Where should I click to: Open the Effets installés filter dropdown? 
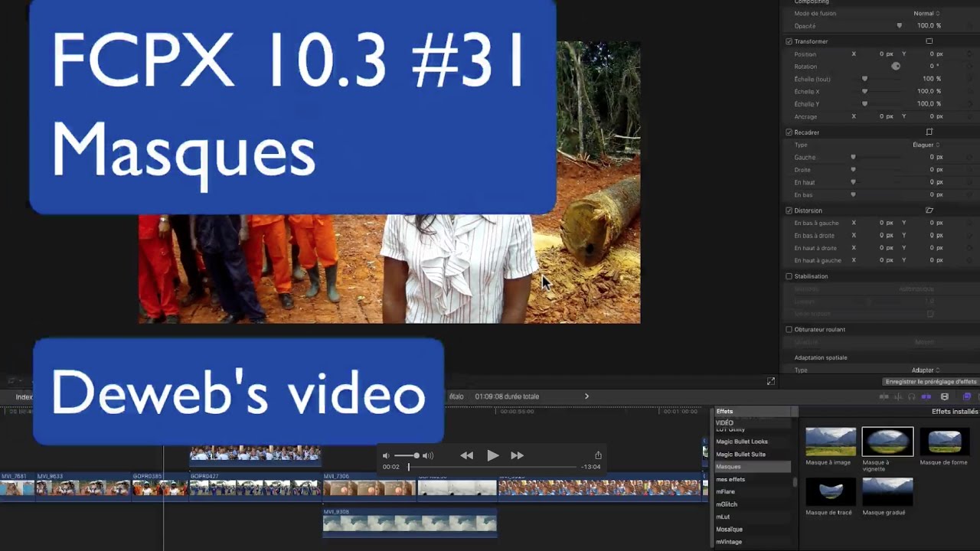pyautogui.click(x=954, y=412)
